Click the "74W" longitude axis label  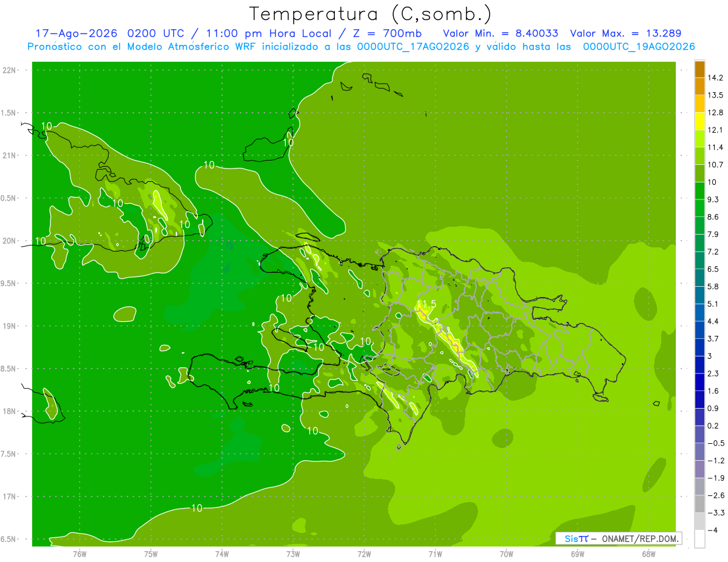222,554
